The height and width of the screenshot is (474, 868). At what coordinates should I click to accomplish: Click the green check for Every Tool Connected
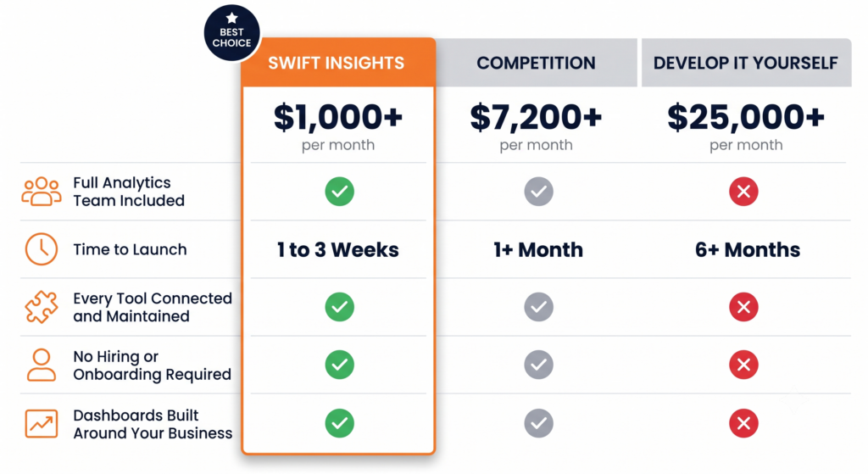(339, 307)
